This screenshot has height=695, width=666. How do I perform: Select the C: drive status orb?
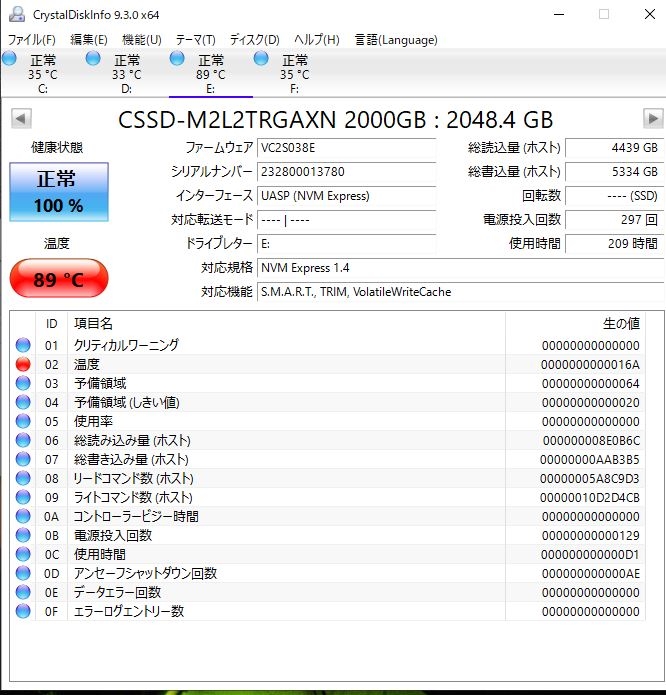pos(9,58)
